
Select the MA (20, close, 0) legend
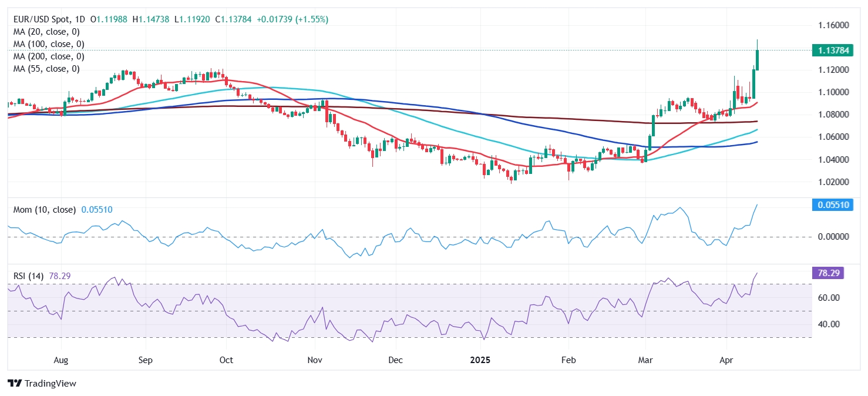(46, 32)
